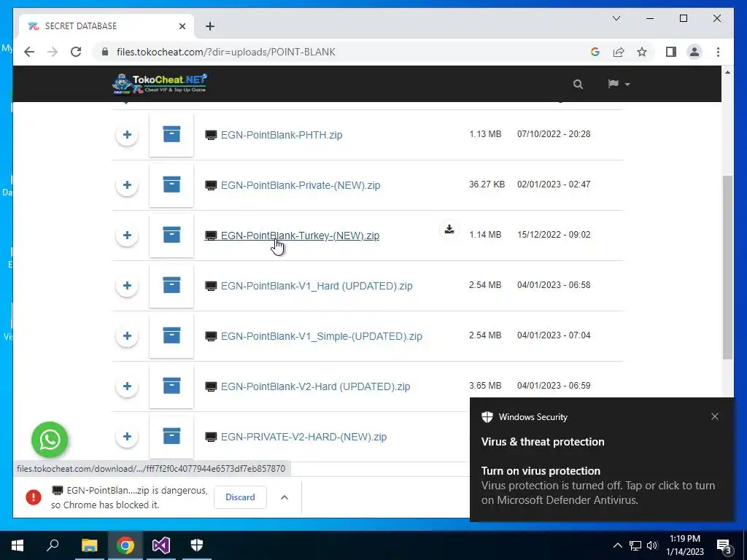
Task: Open the Chrome three-dot menu
Action: point(718,52)
